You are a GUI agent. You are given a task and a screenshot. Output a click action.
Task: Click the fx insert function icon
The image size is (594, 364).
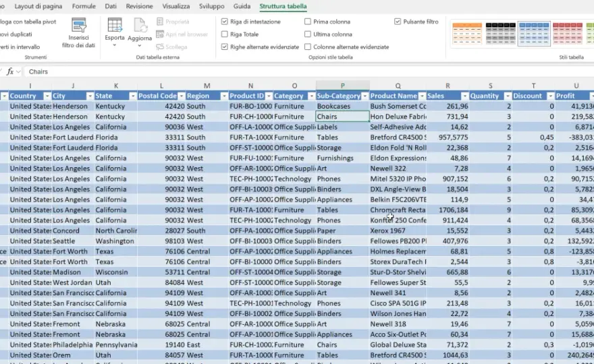click(10, 71)
